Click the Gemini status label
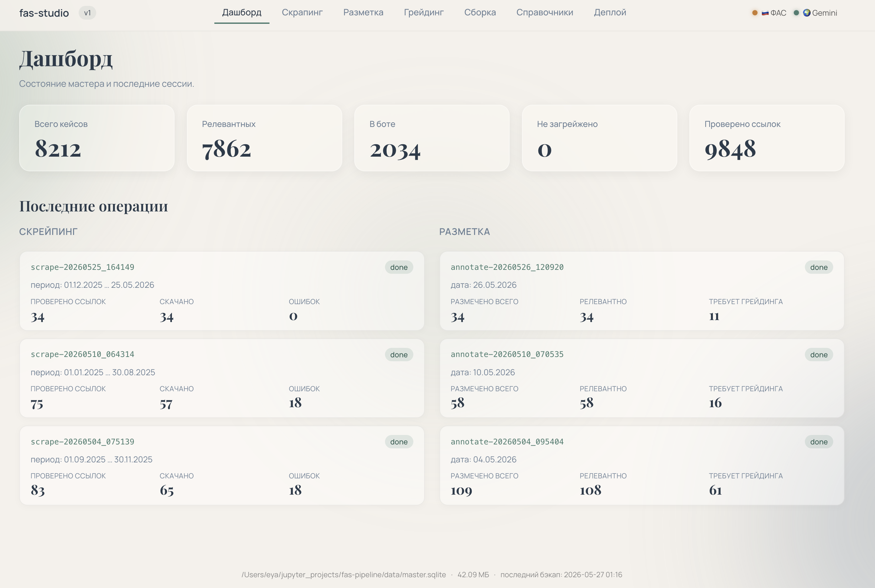Image resolution: width=875 pixels, height=588 pixels. point(824,13)
